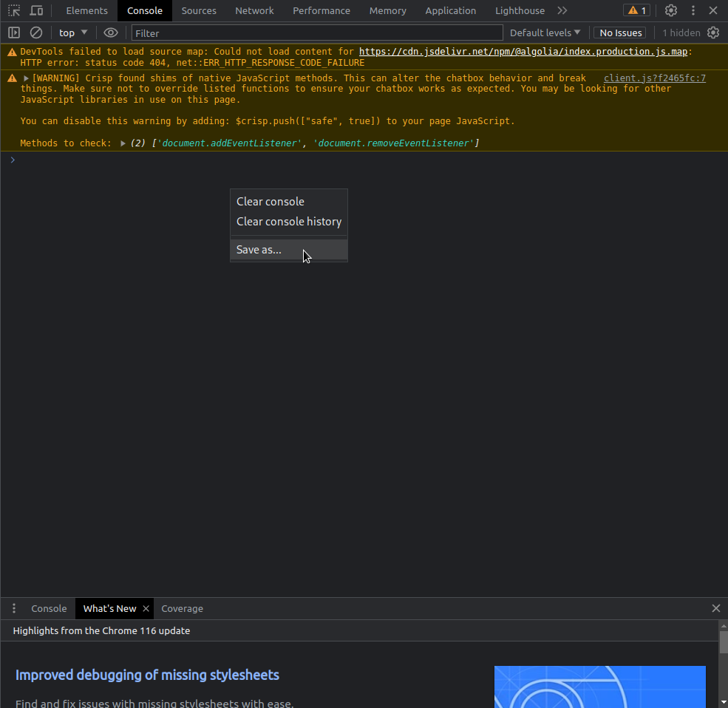728x708 pixels.
Task: Open the What's New blue thumbnail image
Action: pyautogui.click(x=600, y=687)
